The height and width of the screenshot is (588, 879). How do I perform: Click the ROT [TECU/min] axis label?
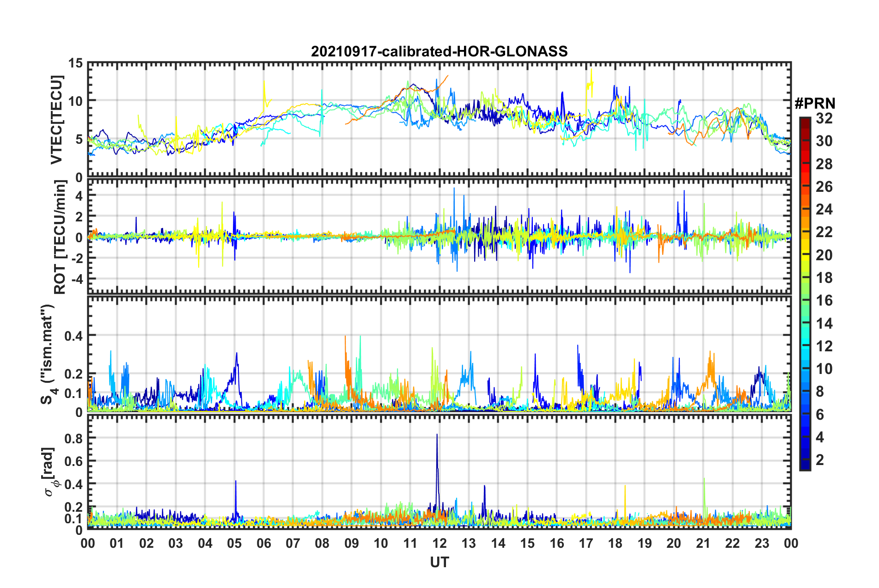[x=60, y=237]
